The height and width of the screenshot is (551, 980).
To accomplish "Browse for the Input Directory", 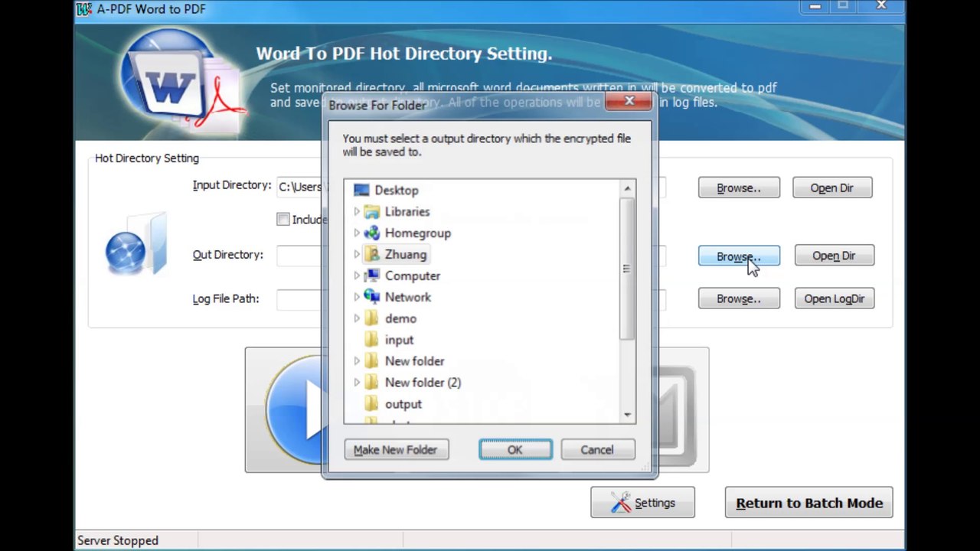I will click(739, 188).
